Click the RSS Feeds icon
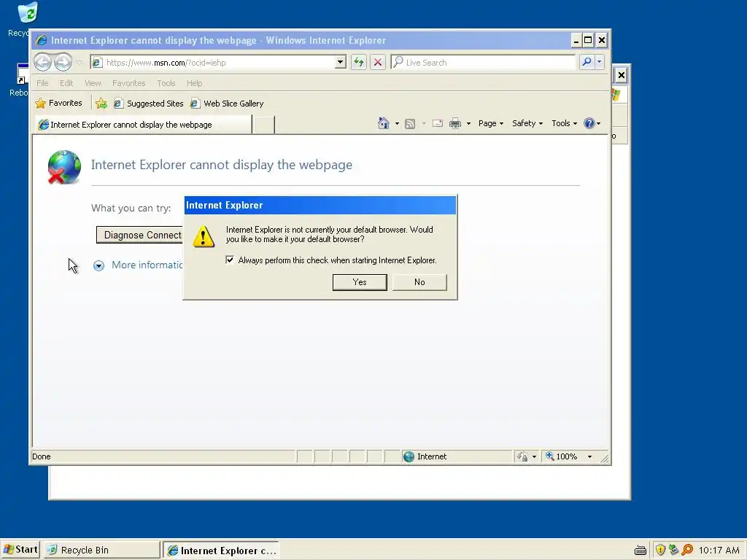 pyautogui.click(x=410, y=124)
